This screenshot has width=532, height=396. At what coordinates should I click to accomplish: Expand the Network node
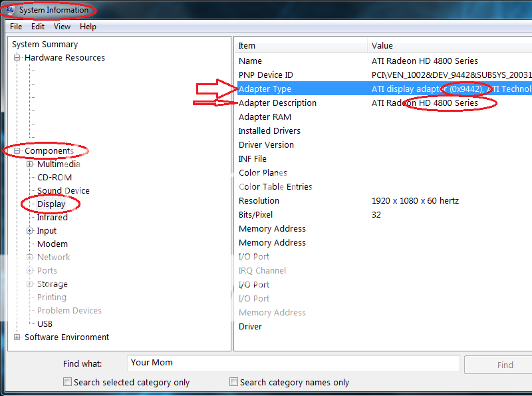(x=29, y=257)
